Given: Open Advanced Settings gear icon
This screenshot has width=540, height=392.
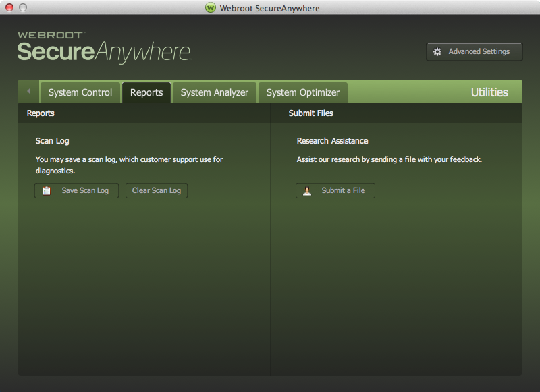Looking at the screenshot, I should (x=437, y=52).
